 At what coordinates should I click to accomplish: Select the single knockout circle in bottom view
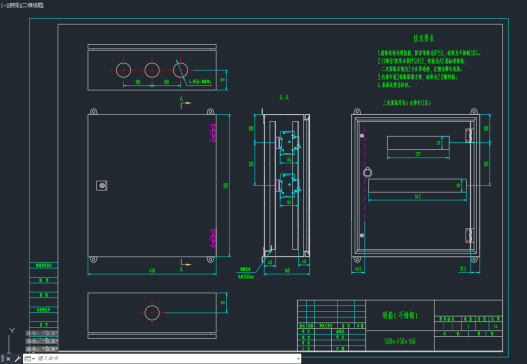pos(152,313)
